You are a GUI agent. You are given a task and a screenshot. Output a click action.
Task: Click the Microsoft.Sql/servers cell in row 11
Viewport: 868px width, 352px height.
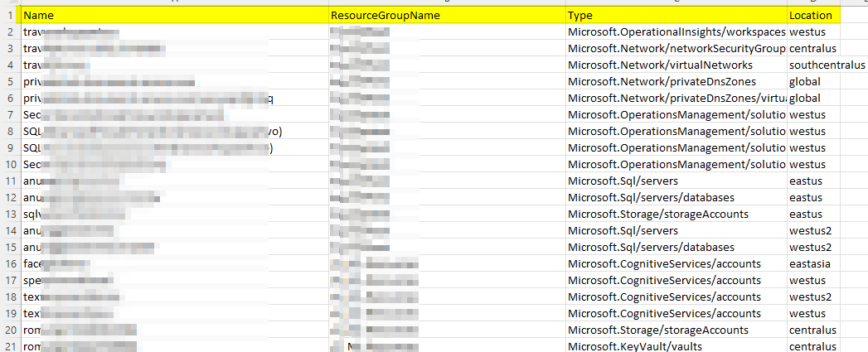coord(676,181)
